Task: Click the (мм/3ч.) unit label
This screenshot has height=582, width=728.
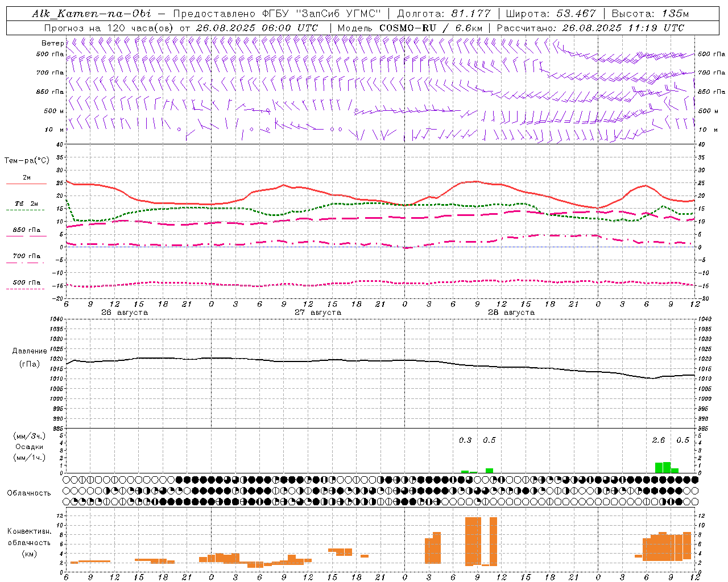Action: tap(29, 436)
